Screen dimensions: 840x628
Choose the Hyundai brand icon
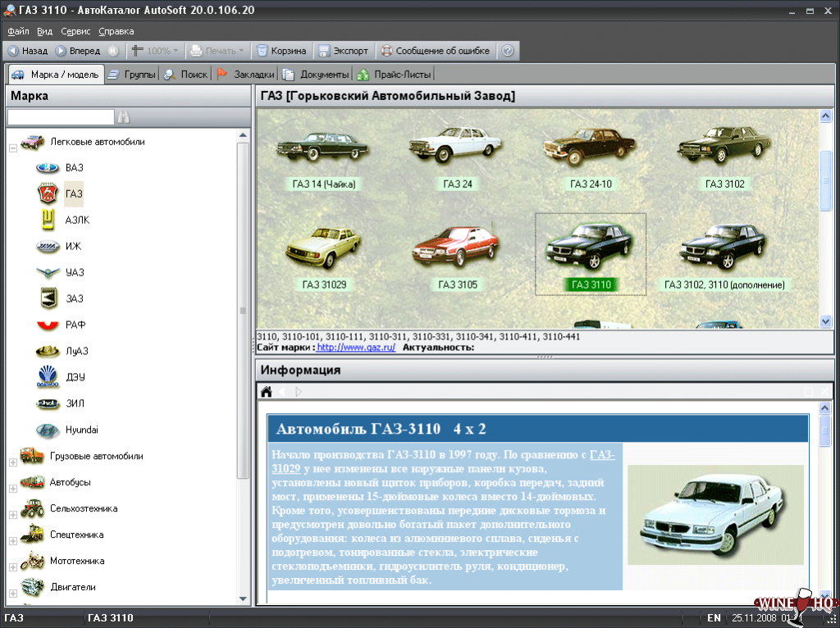(x=48, y=430)
